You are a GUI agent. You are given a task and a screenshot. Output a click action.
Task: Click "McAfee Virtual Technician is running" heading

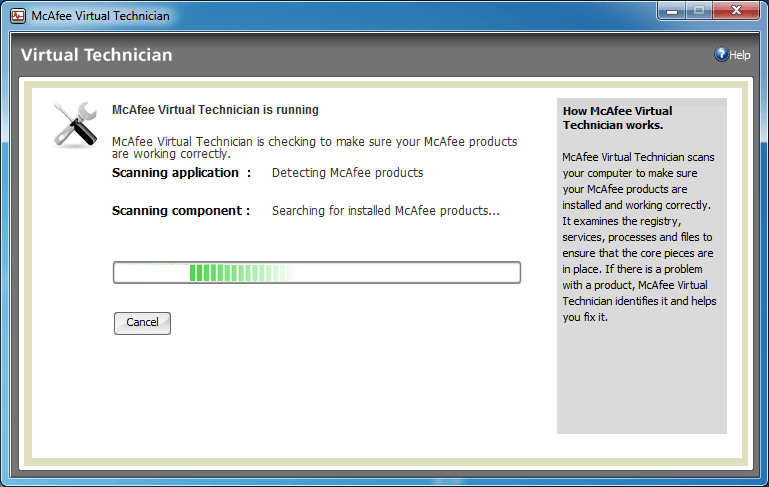(x=215, y=110)
